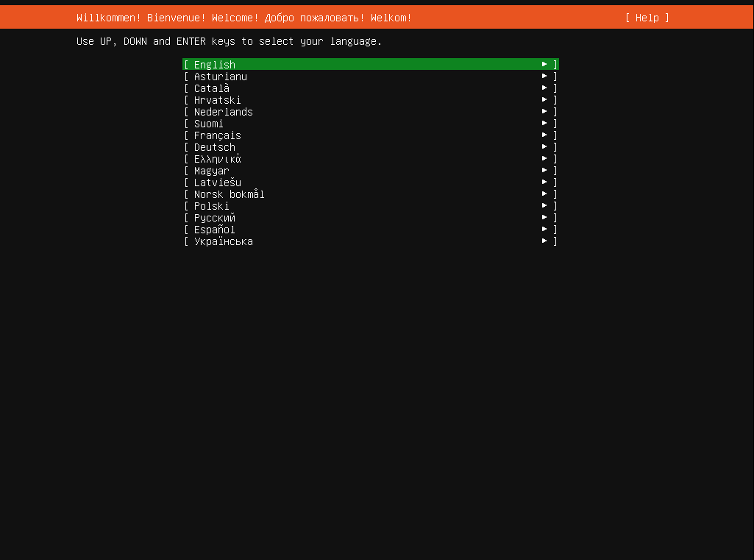Open the arrow next to Latviešu
Screen dimensions: 754x560
point(544,182)
